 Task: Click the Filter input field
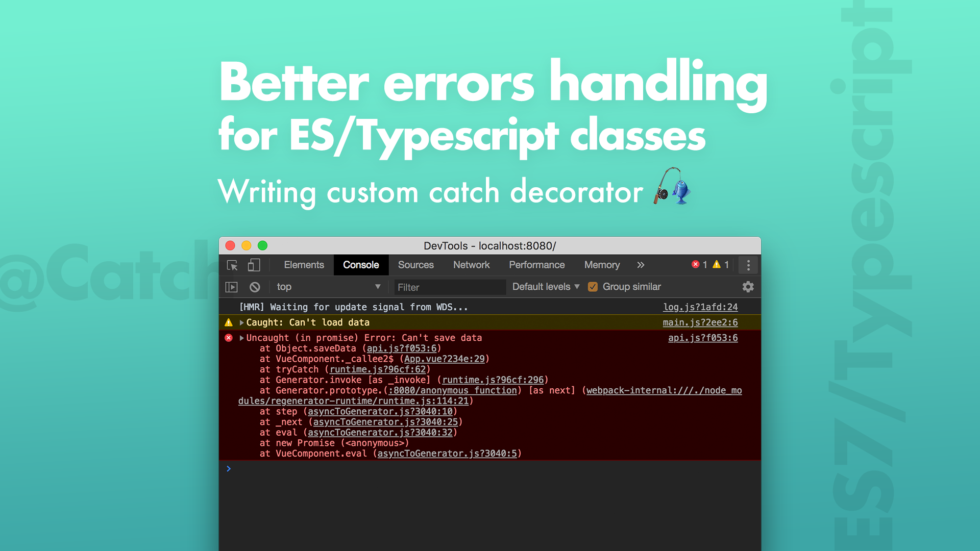448,287
